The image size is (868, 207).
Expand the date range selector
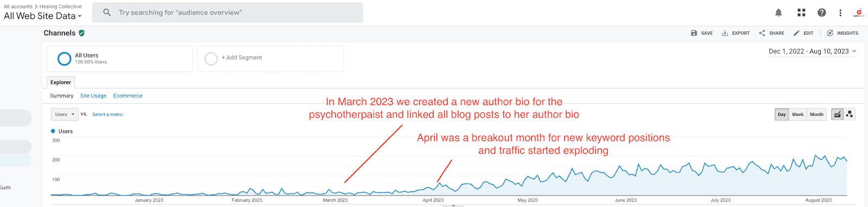pyautogui.click(x=813, y=51)
